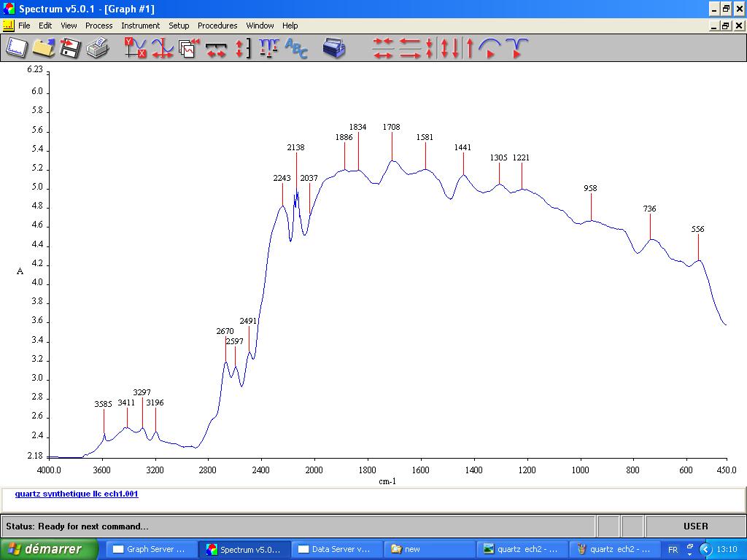The width and height of the screenshot is (747, 560).
Task: Click the démarrer Start button
Action: point(50,549)
